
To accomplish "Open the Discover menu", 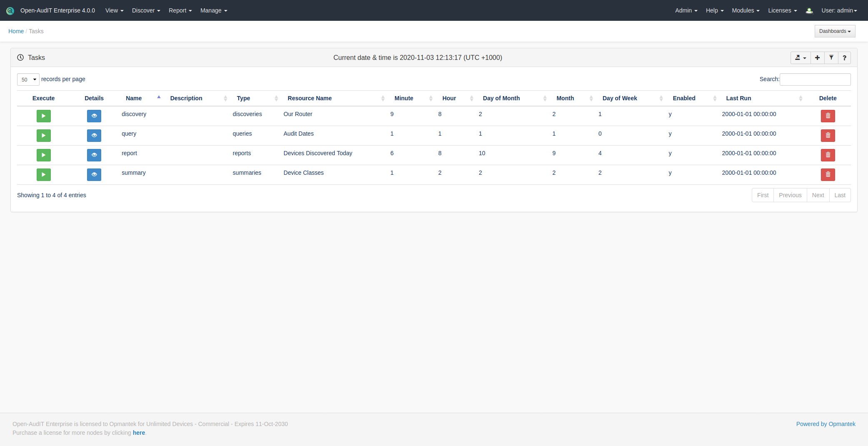I will tap(146, 10).
